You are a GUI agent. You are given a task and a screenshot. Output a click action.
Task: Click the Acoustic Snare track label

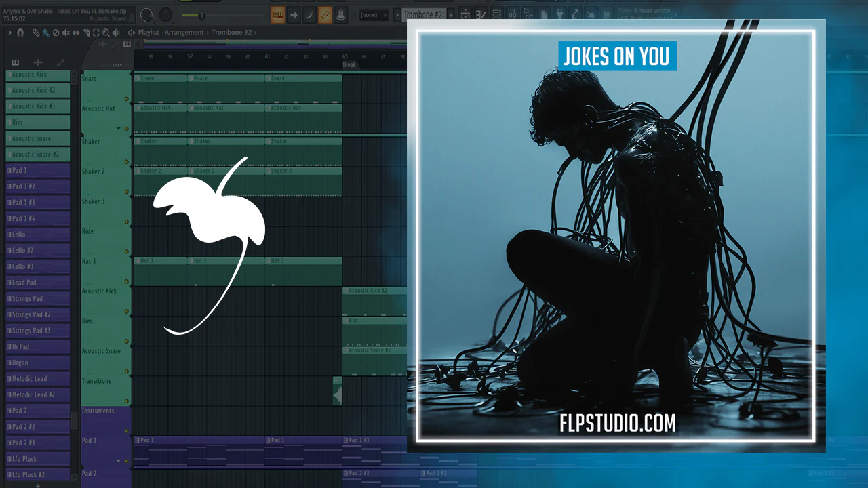[102, 351]
